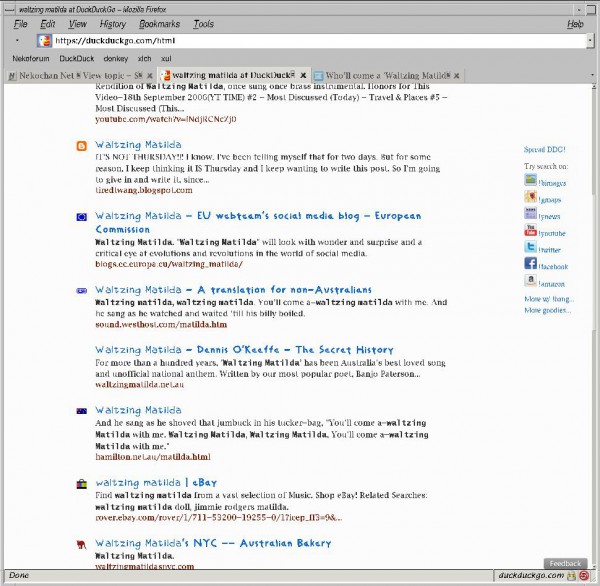Click the sound.westhost.com/matilda.htm URL text
The image size is (600, 586).
(x=161, y=325)
